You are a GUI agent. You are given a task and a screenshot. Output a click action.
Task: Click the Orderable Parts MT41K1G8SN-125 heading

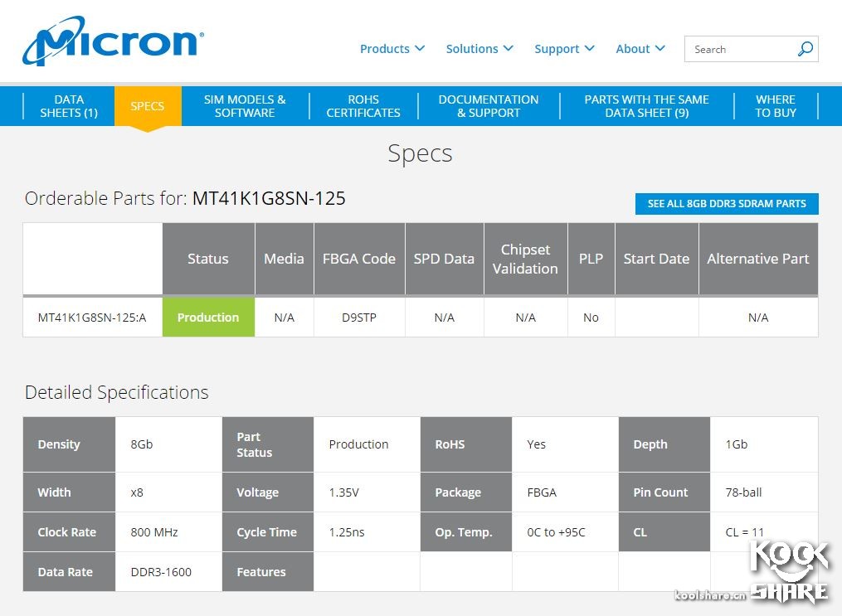click(x=185, y=198)
